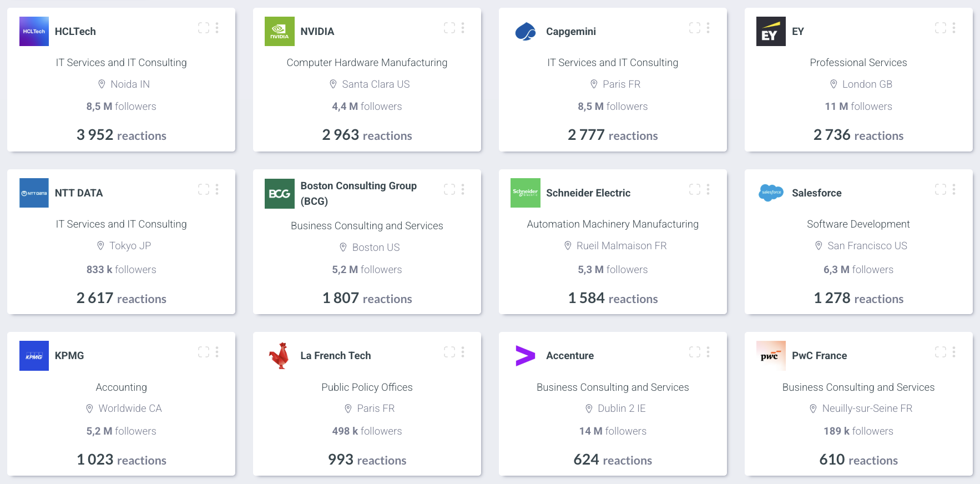Expand the NVIDIA card to fullscreen
This screenshot has width=980, height=484.
pos(449,28)
